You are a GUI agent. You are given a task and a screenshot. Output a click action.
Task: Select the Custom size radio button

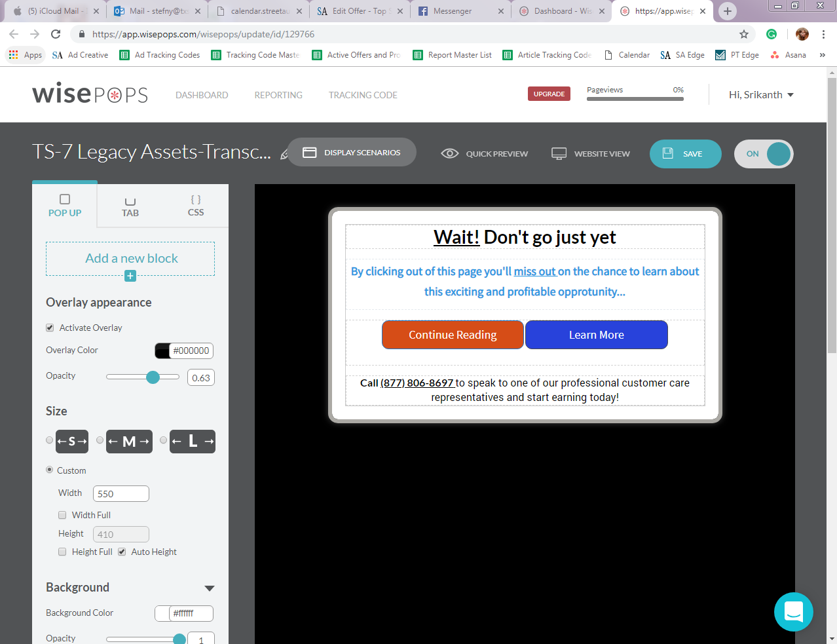[x=50, y=470]
